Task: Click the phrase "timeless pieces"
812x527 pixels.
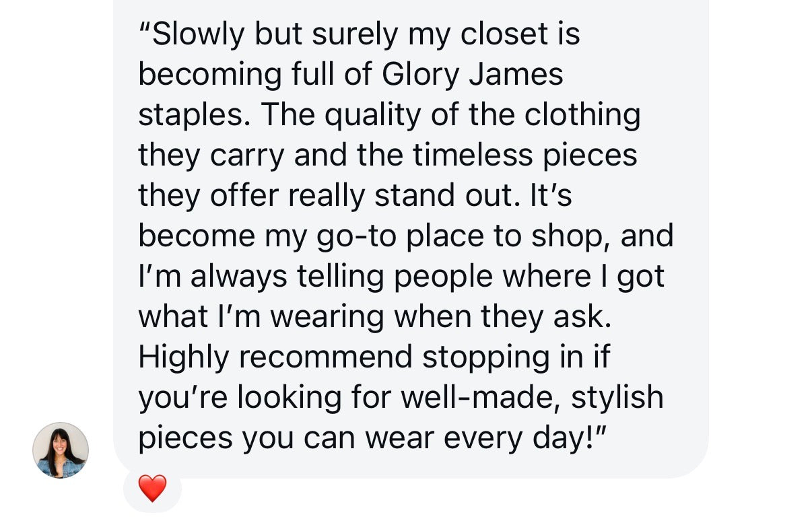Action: tap(525, 155)
